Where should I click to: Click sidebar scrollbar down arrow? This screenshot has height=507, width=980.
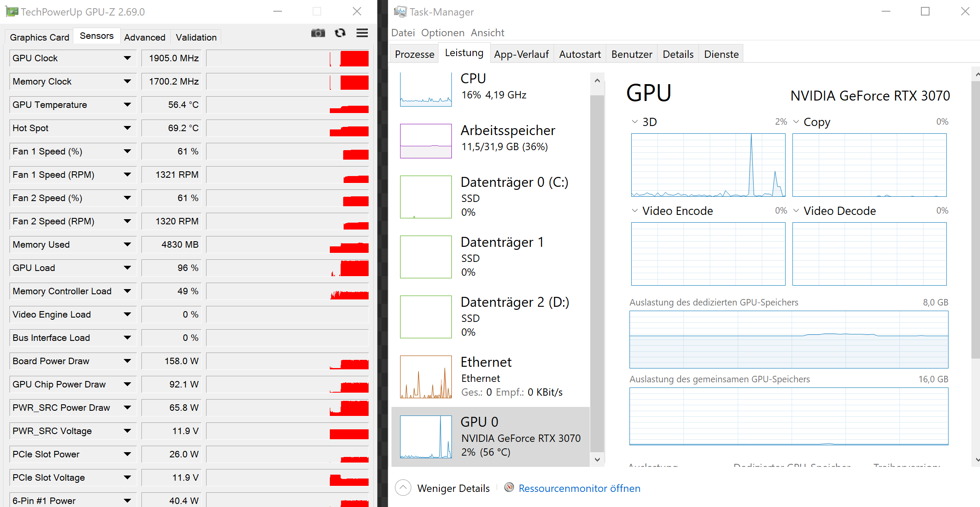tap(597, 460)
